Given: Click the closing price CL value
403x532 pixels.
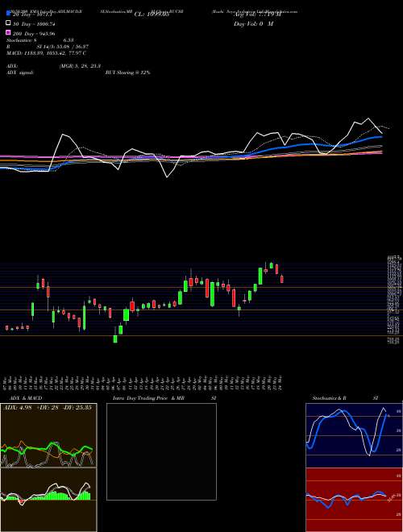Looking at the screenshot, I should (x=152, y=15).
